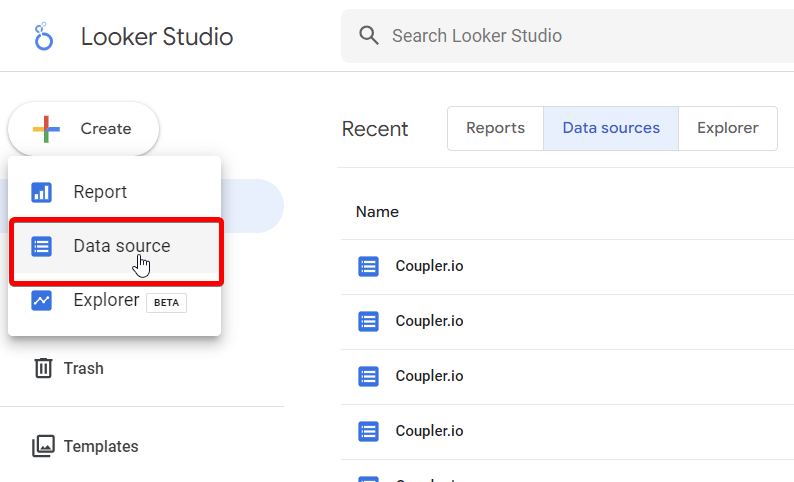Image resolution: width=794 pixels, height=482 pixels.
Task: Click the Data source list icon in menu
Action: pyautogui.click(x=42, y=247)
